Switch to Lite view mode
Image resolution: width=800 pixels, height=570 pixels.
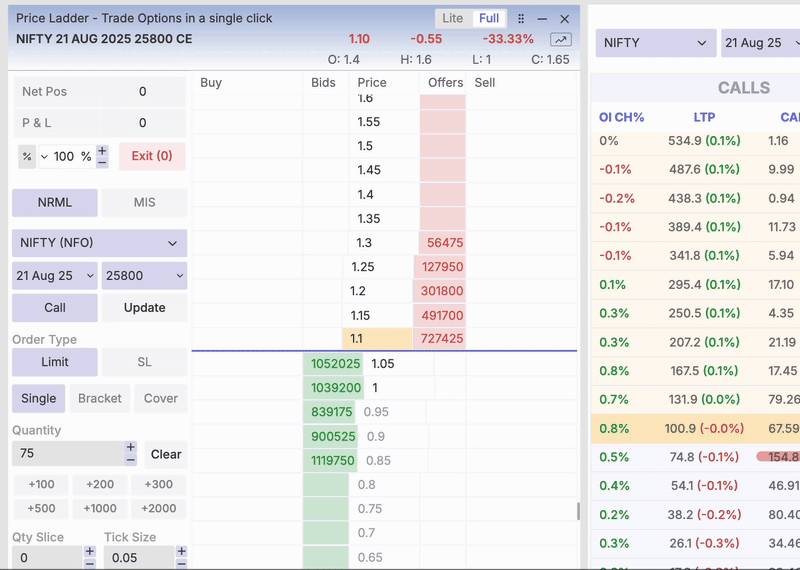[x=452, y=18]
